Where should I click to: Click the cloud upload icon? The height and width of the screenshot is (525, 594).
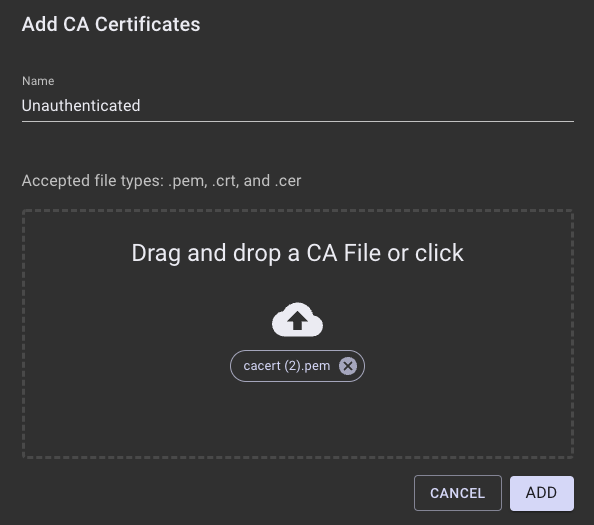297,320
